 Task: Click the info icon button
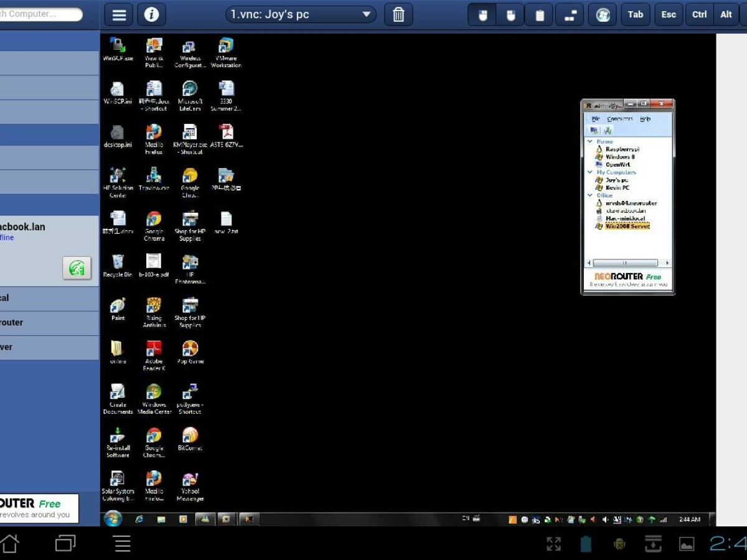[x=151, y=15]
